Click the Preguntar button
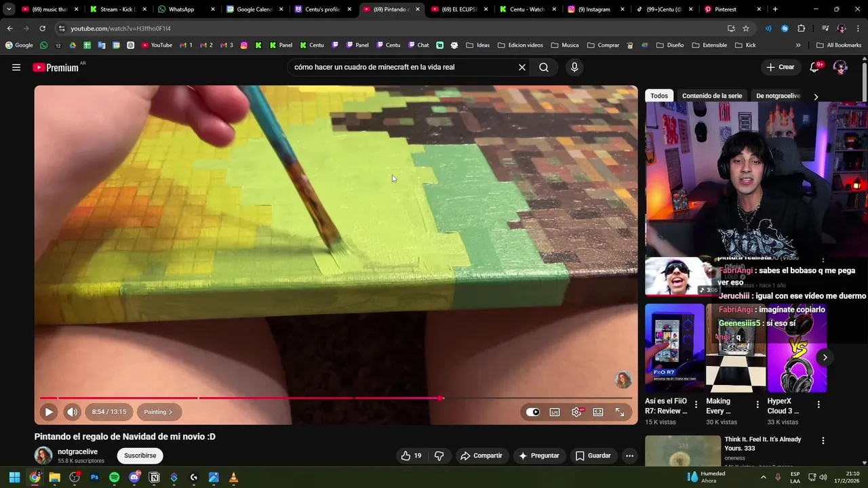The width and height of the screenshot is (868, 488). pos(539,455)
